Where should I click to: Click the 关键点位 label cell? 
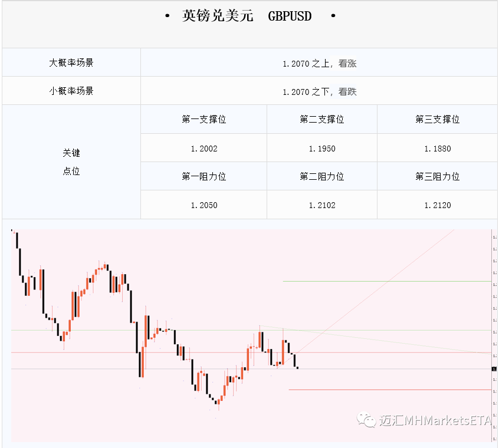pos(71,162)
